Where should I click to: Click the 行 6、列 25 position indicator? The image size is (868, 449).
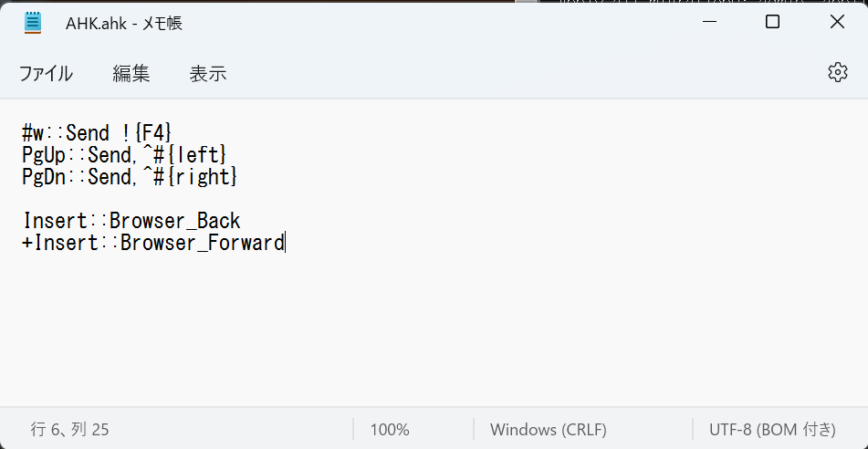click(x=69, y=430)
